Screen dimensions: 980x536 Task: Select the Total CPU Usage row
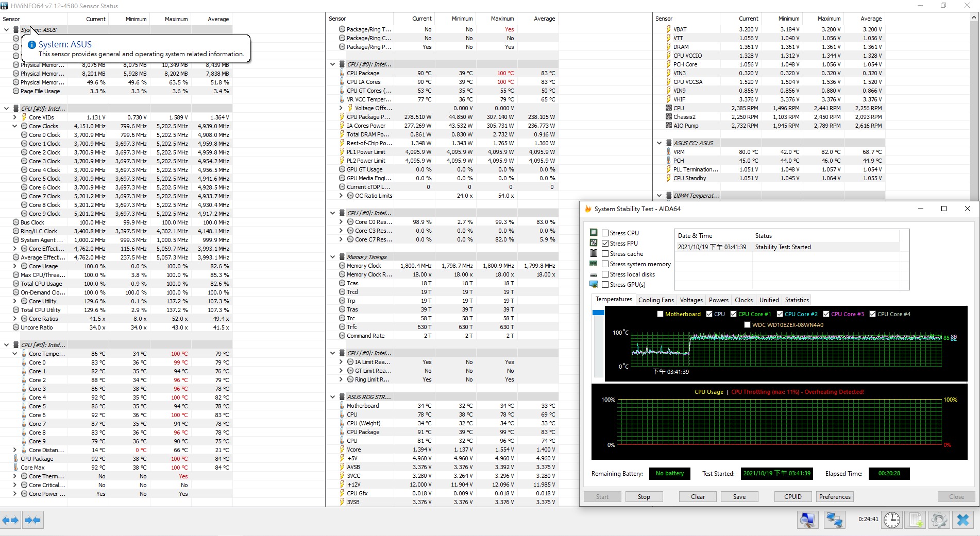tap(116, 284)
